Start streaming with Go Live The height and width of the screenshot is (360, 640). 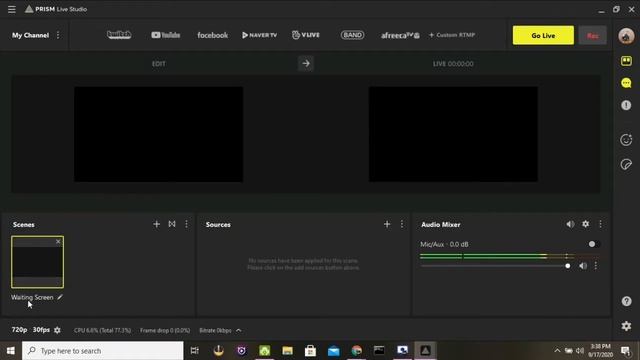543,36
